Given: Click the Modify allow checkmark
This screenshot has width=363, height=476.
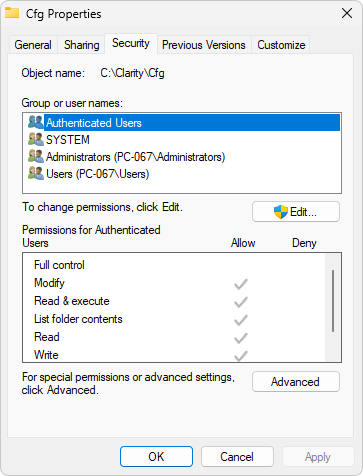Looking at the screenshot, I should [241, 284].
